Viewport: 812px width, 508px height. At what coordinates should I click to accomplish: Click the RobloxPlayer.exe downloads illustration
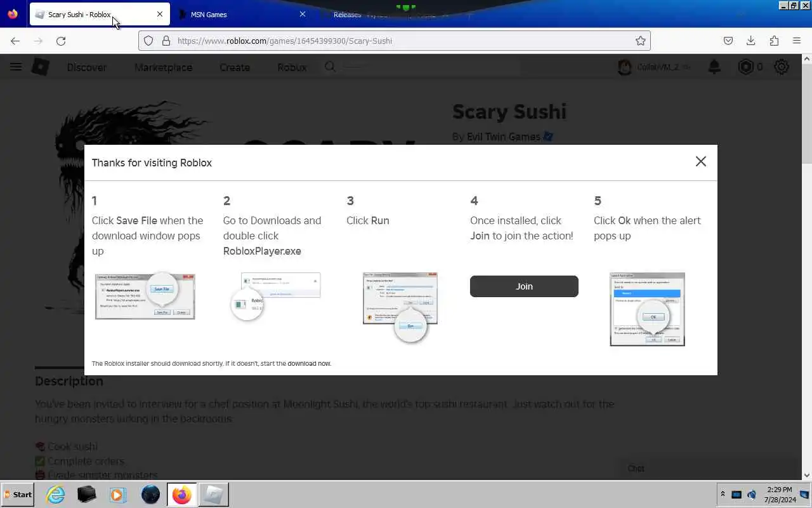pyautogui.click(x=275, y=297)
